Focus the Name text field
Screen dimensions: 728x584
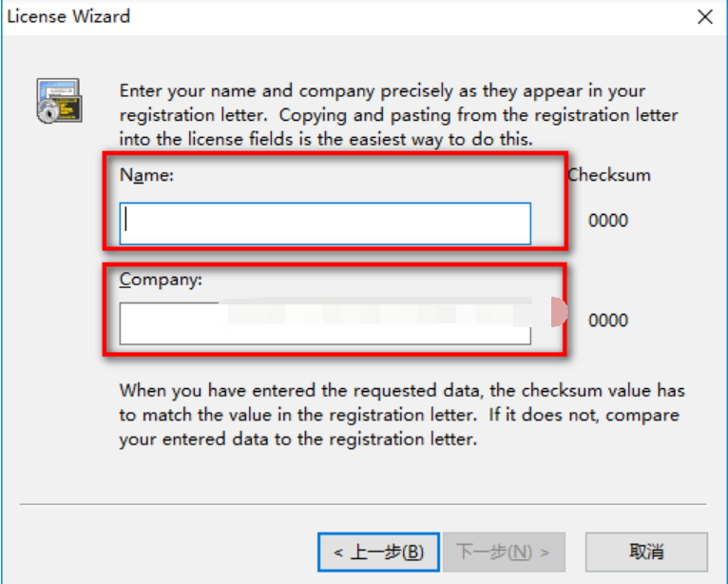click(x=325, y=223)
